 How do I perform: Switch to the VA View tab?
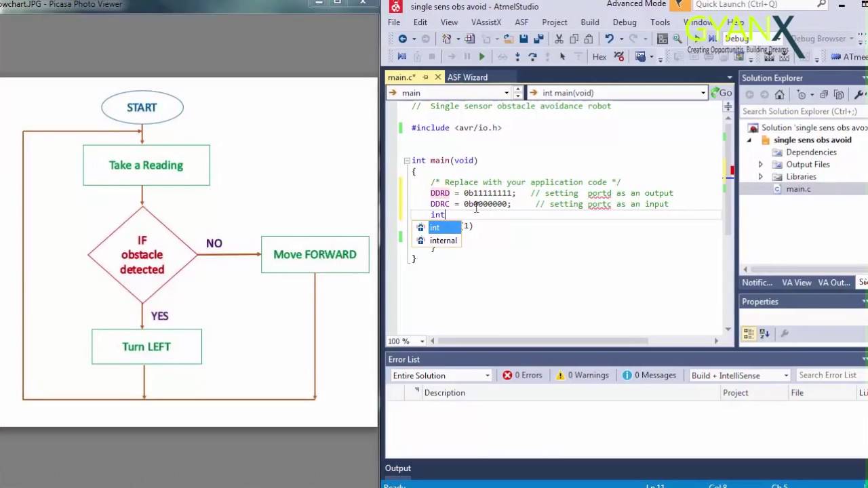[x=796, y=283]
